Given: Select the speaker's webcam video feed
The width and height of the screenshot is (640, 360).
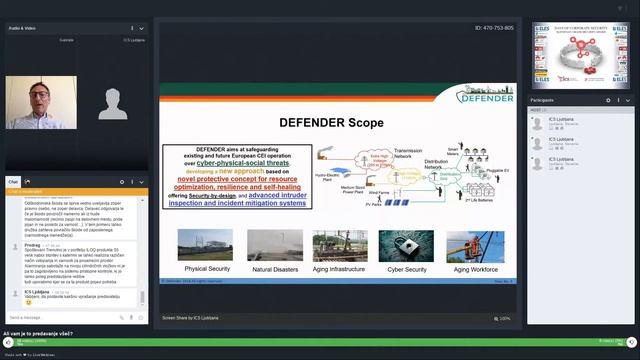Looking at the screenshot, I should coord(41,102).
